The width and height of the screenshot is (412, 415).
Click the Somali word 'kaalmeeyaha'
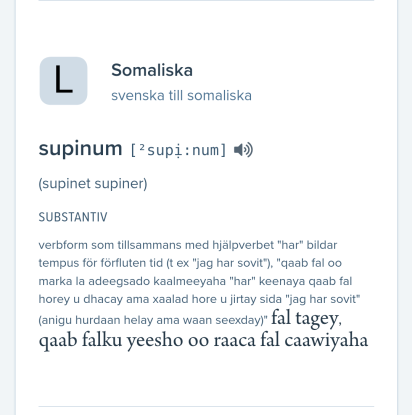pos(189,281)
